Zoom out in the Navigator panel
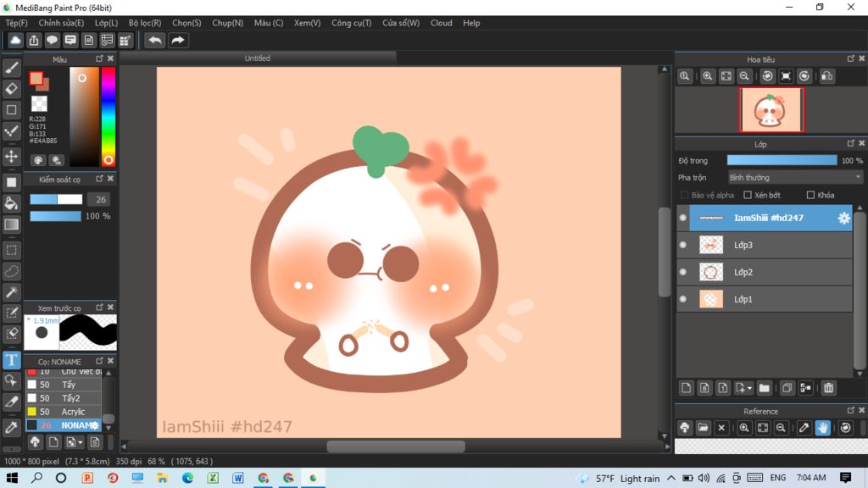Viewport: 868px width, 488px height. tap(744, 76)
